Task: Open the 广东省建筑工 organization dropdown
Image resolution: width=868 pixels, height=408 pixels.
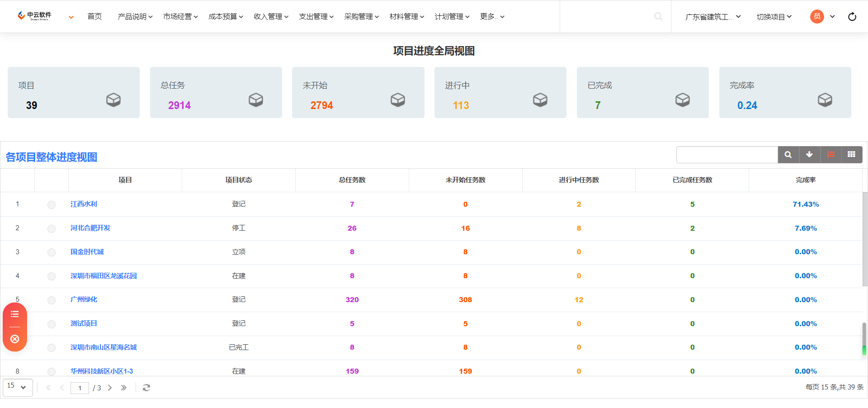Action: [x=713, y=17]
